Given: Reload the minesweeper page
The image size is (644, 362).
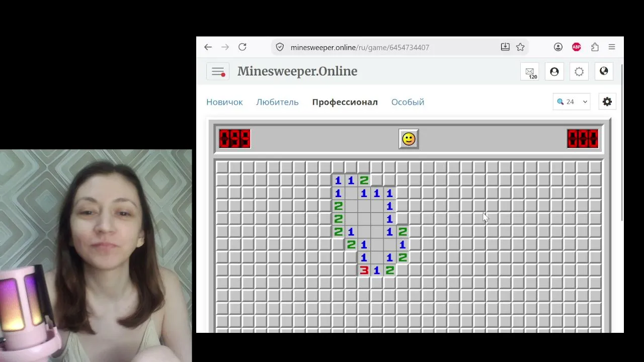Looking at the screenshot, I should 243,47.
